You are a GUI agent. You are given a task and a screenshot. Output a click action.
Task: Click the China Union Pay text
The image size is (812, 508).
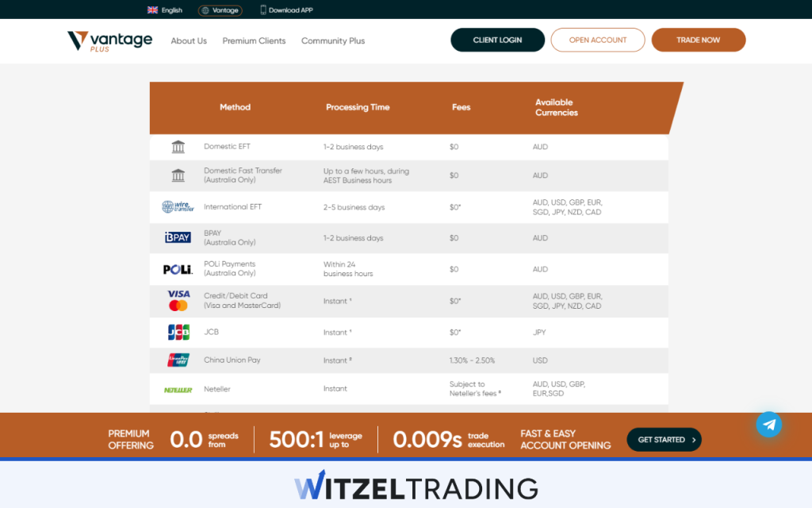coord(232,360)
